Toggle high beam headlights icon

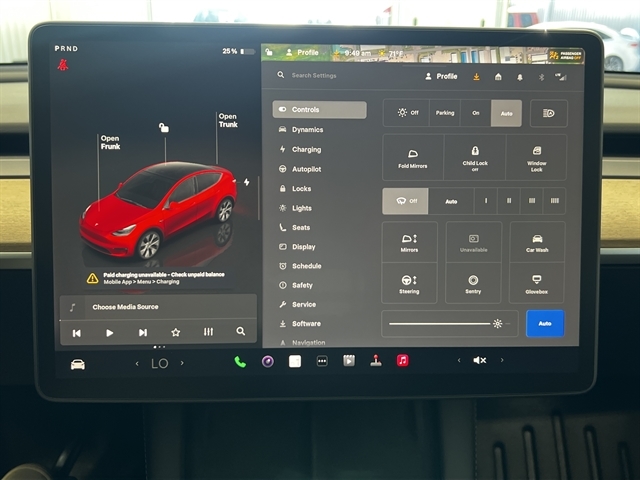(x=549, y=113)
